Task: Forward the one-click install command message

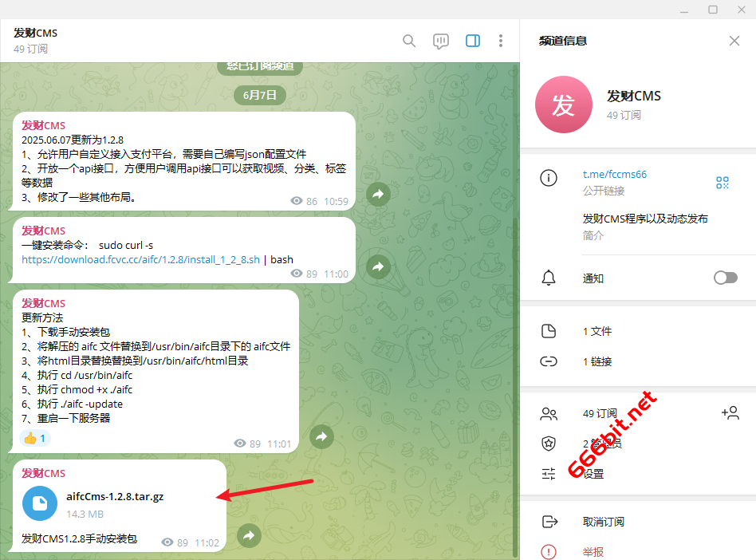Action: click(x=379, y=266)
